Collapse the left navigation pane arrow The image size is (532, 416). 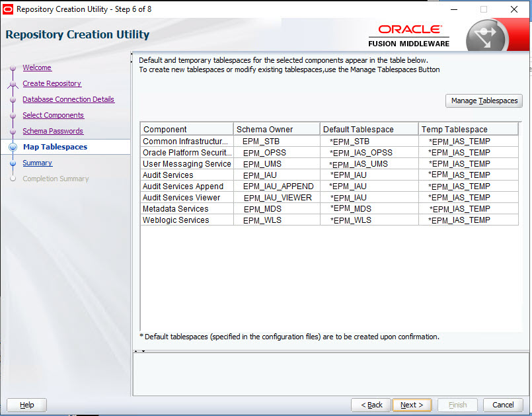pos(132,54)
